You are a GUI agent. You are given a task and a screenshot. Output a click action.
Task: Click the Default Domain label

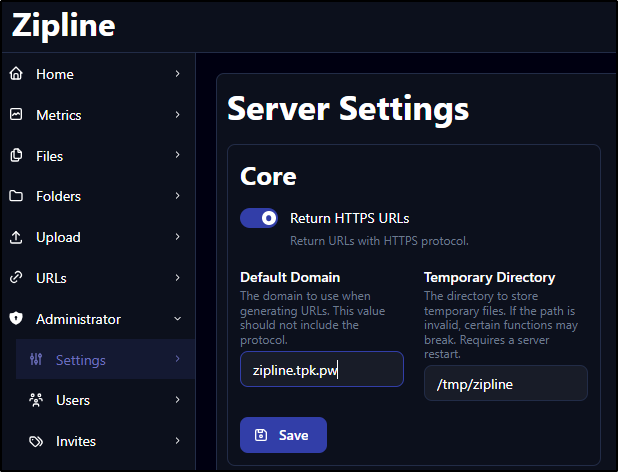(x=290, y=277)
